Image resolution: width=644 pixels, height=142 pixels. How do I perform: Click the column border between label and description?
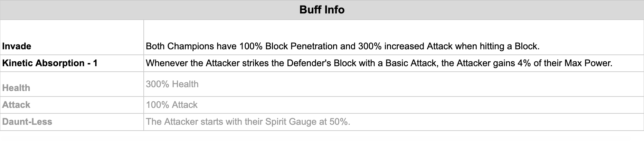(144, 75)
